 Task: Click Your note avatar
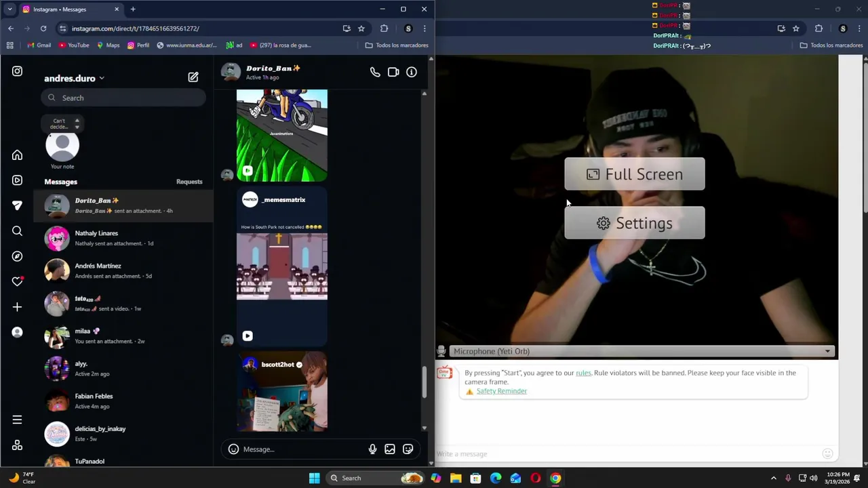coord(62,145)
